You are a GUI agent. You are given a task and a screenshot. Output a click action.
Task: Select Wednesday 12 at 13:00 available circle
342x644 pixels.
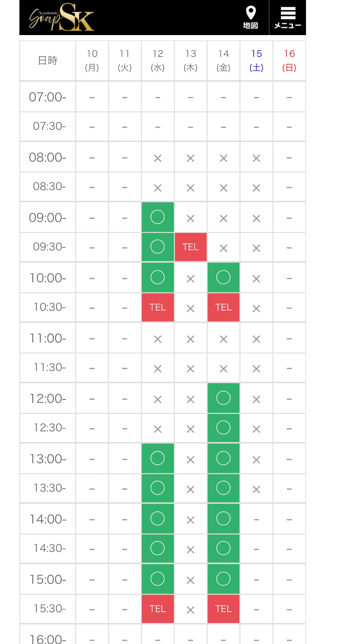(x=157, y=458)
